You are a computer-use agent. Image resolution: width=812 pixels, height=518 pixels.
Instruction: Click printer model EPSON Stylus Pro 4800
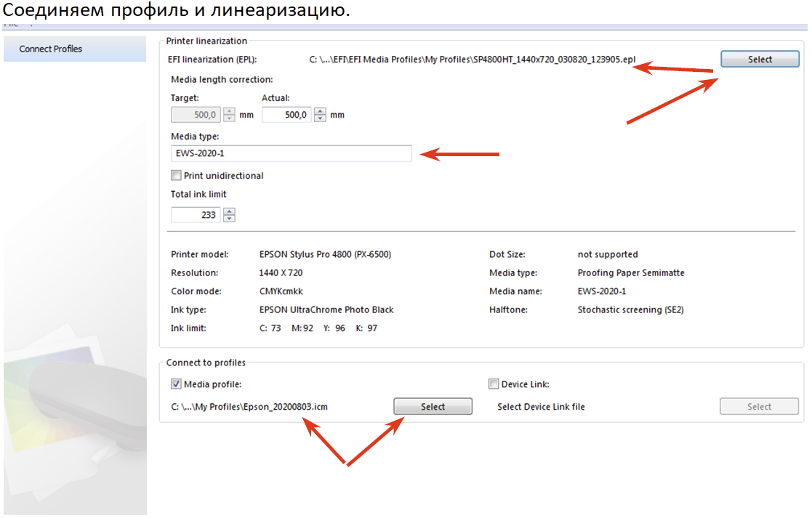(x=325, y=254)
